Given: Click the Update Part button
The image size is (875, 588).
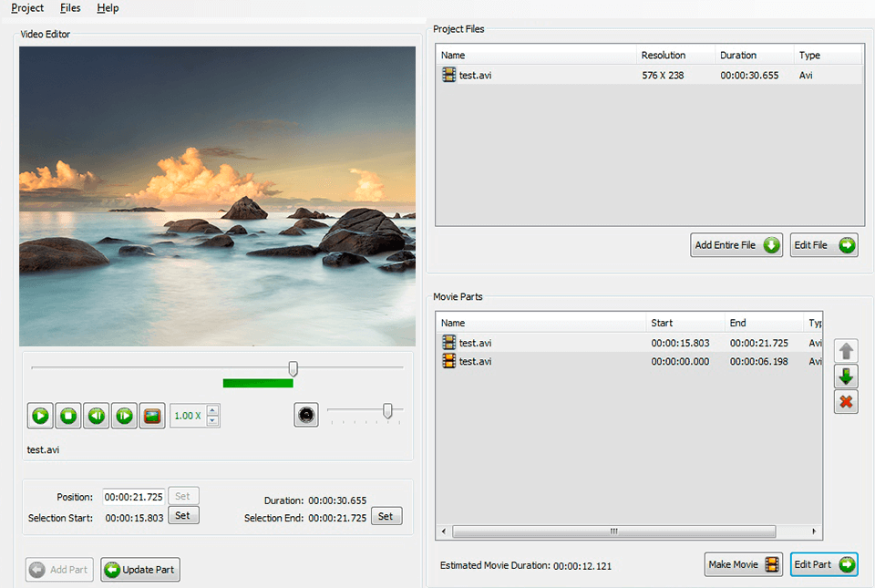Looking at the screenshot, I should pos(139,569).
